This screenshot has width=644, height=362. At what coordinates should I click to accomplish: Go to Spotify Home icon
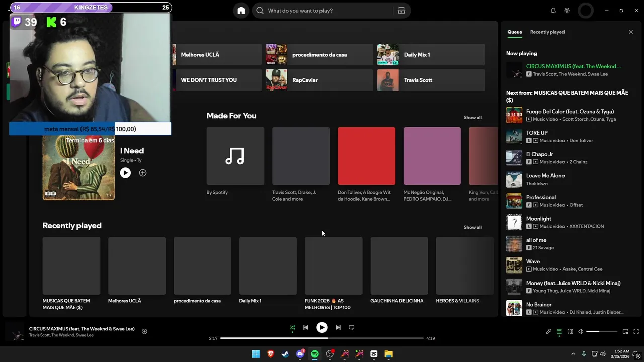[241, 11]
